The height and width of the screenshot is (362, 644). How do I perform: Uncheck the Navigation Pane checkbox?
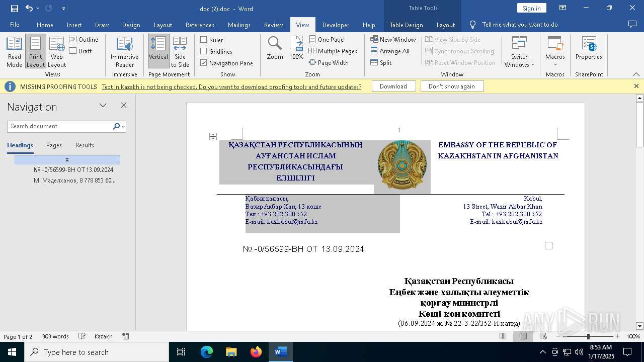204,63
